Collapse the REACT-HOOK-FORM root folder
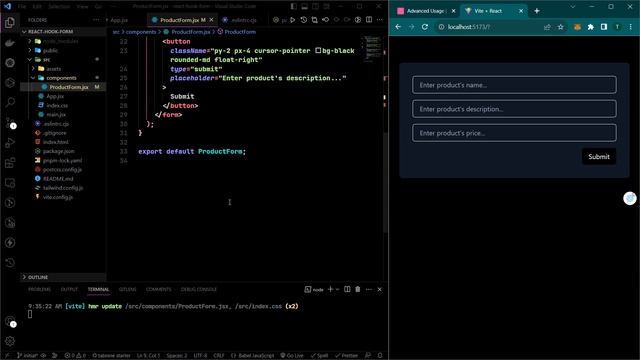 [50, 31]
